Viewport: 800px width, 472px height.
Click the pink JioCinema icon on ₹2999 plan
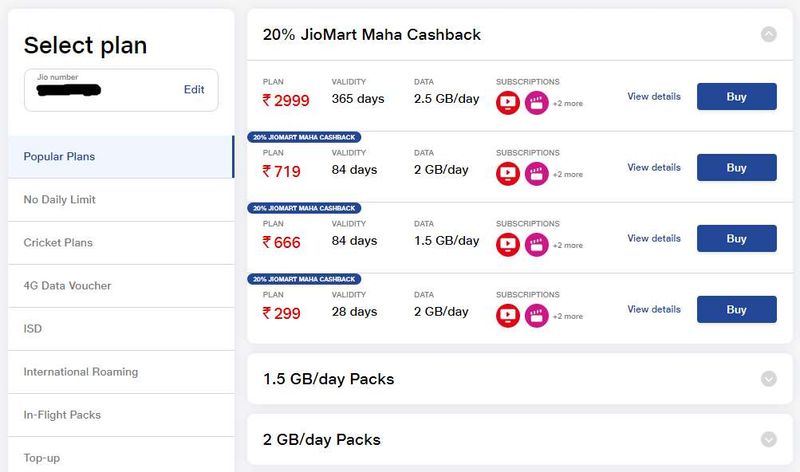pos(536,103)
